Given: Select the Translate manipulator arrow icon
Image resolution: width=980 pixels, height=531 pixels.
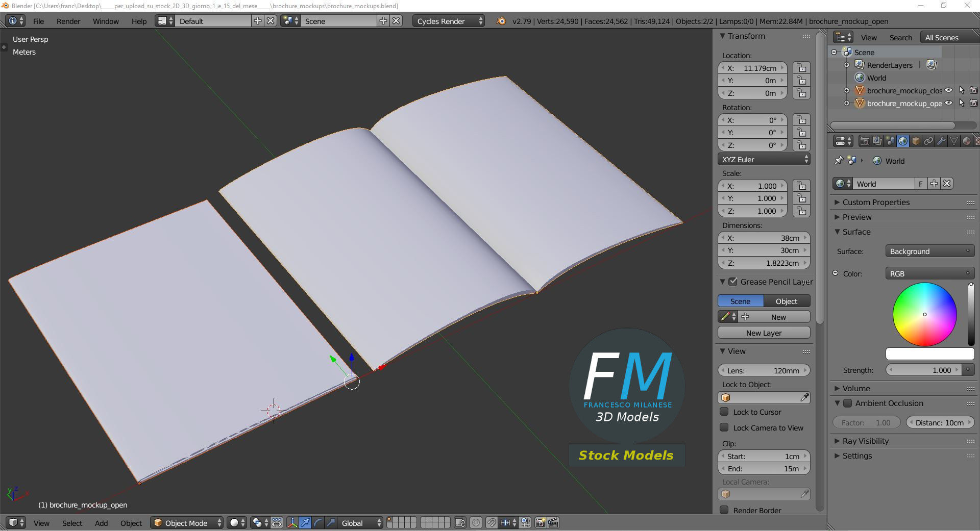Looking at the screenshot, I should point(305,523).
